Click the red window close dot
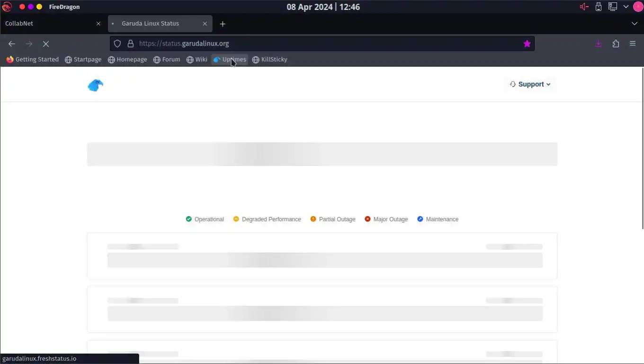This screenshot has width=644, height=364. [x=22, y=7]
